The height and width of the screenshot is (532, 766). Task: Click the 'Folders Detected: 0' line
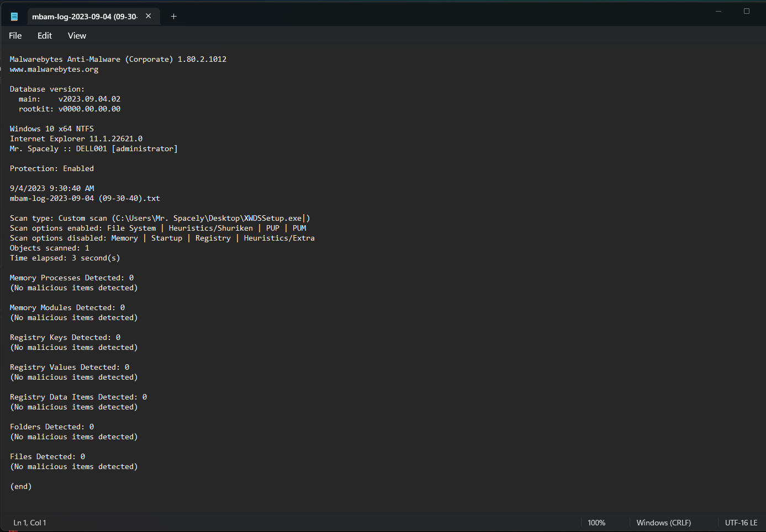[x=52, y=427]
